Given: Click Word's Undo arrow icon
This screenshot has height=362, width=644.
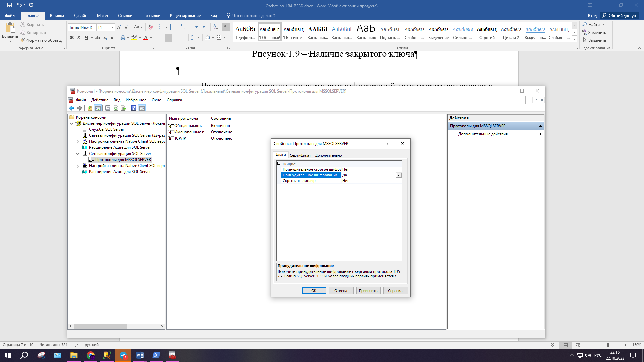Looking at the screenshot, I should [x=19, y=5].
